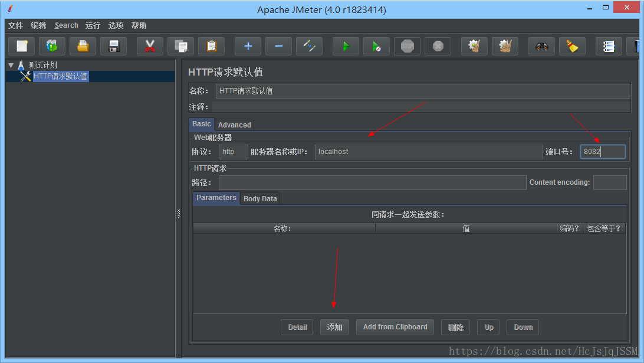Image resolution: width=644 pixels, height=363 pixels.
Task: Click the Cut scissors icon
Action: [150, 46]
